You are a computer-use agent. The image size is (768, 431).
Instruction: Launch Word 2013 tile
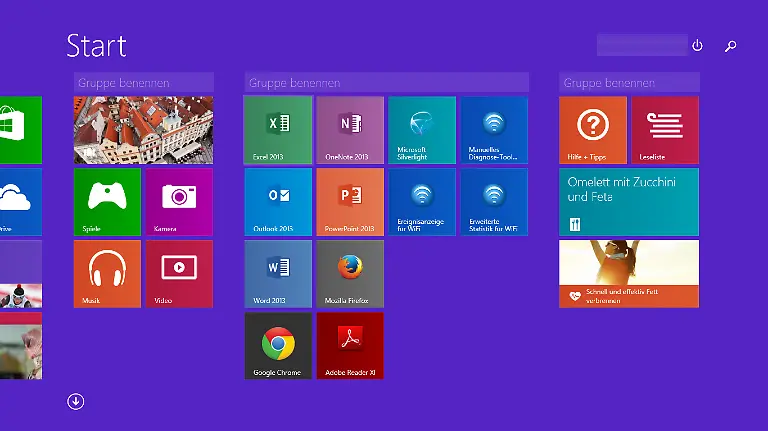point(278,274)
